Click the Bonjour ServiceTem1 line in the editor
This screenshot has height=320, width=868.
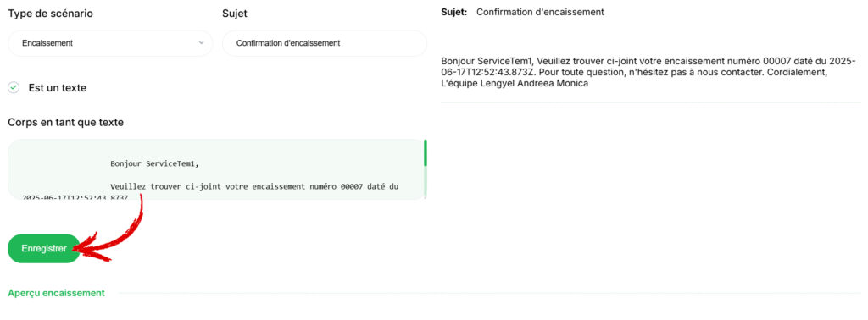coord(154,163)
